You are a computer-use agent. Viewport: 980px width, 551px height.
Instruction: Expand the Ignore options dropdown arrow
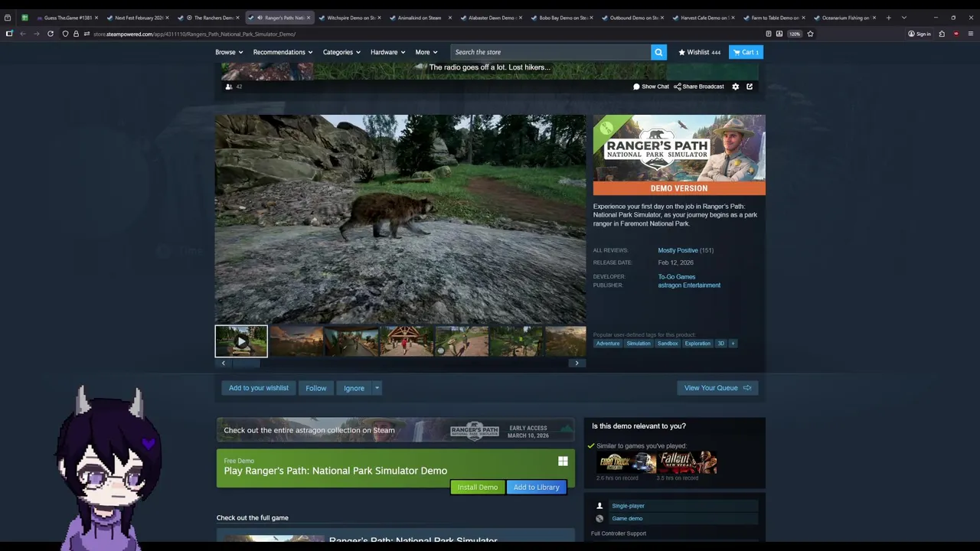pyautogui.click(x=377, y=388)
